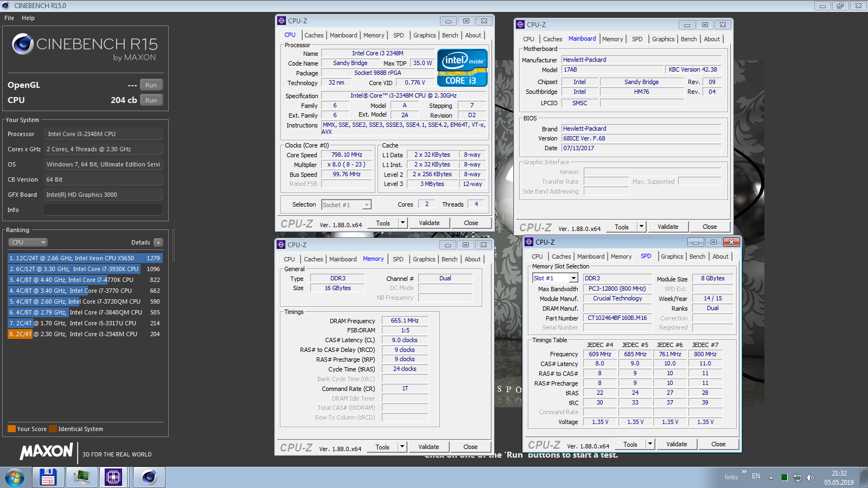Image resolution: width=868 pixels, height=488 pixels.
Task: Click the Cinebench R15 logo sphere
Action: pos(23,44)
